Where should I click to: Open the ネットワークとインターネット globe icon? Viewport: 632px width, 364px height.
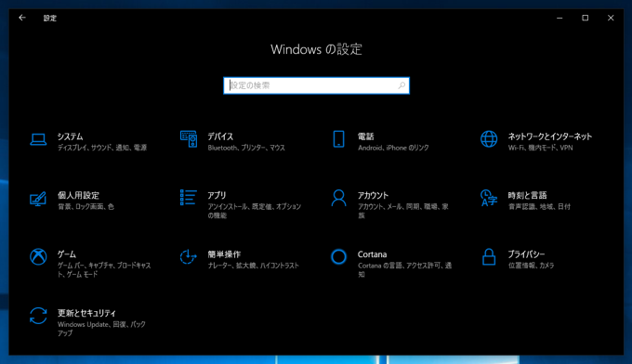(489, 139)
